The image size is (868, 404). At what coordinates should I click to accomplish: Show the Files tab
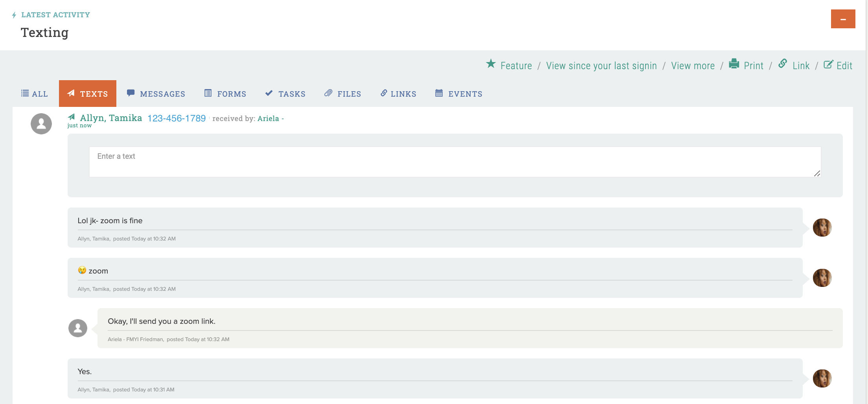pos(342,94)
